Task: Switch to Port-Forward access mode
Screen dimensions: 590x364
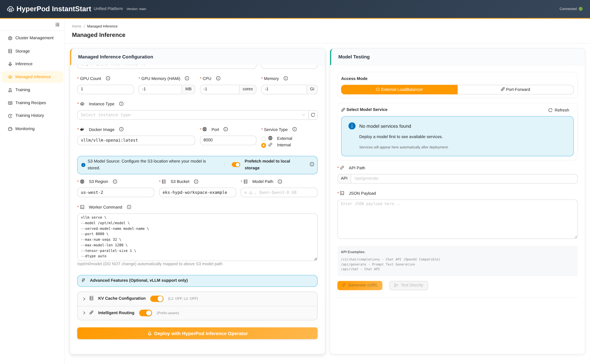Action: (515, 89)
